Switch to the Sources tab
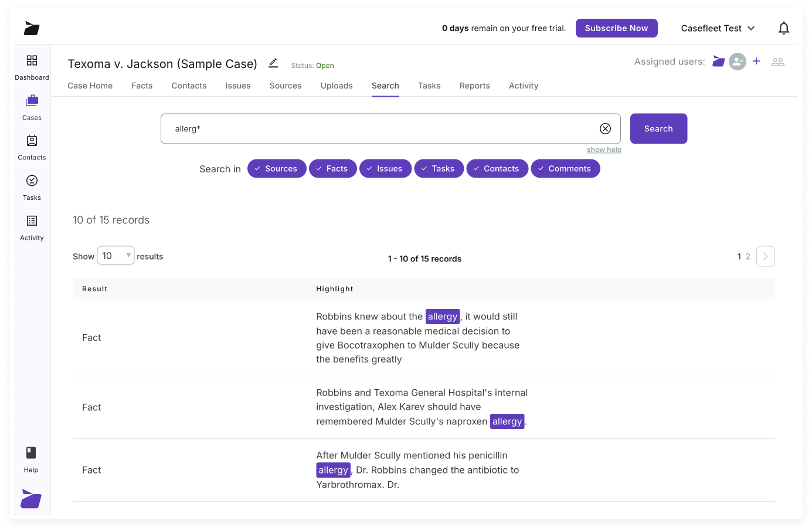Screen dimensions: 812x531 (285, 86)
